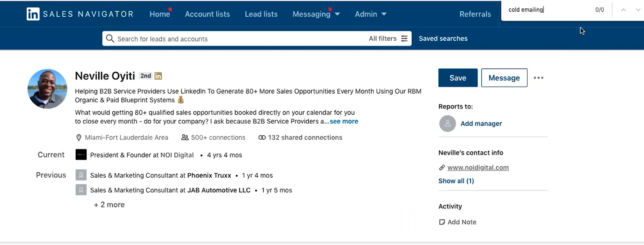Click the 132 shared connections link
Viewport: 644px width, 245px height.
pyautogui.click(x=305, y=137)
